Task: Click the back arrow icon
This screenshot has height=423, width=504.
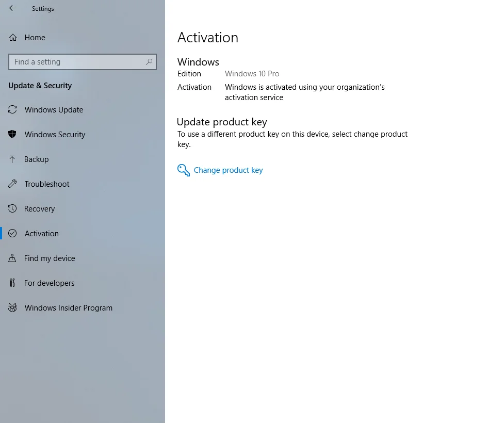Action: pyautogui.click(x=12, y=8)
